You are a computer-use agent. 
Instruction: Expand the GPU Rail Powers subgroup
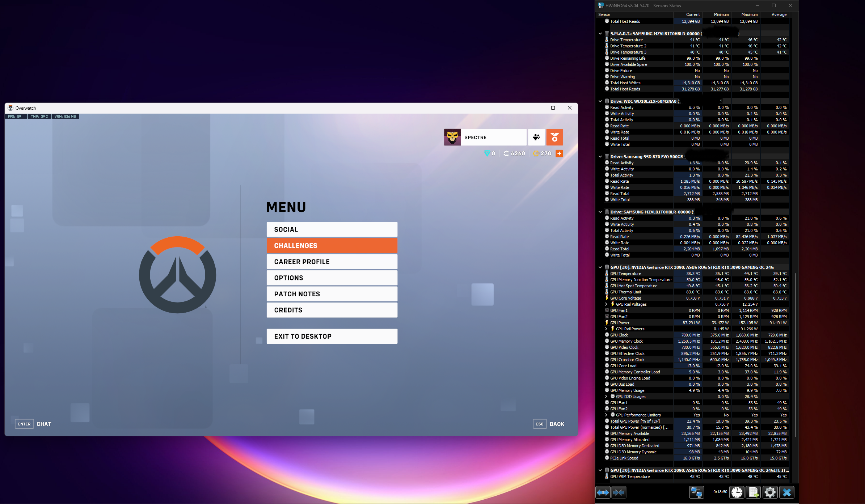click(606, 329)
